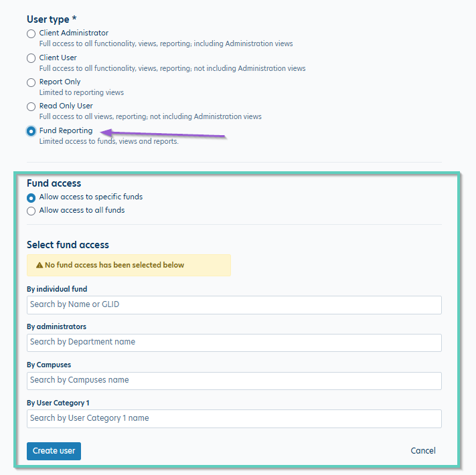The height and width of the screenshot is (475, 476).
Task: Click the Client Administrator label text
Action: coord(74,33)
